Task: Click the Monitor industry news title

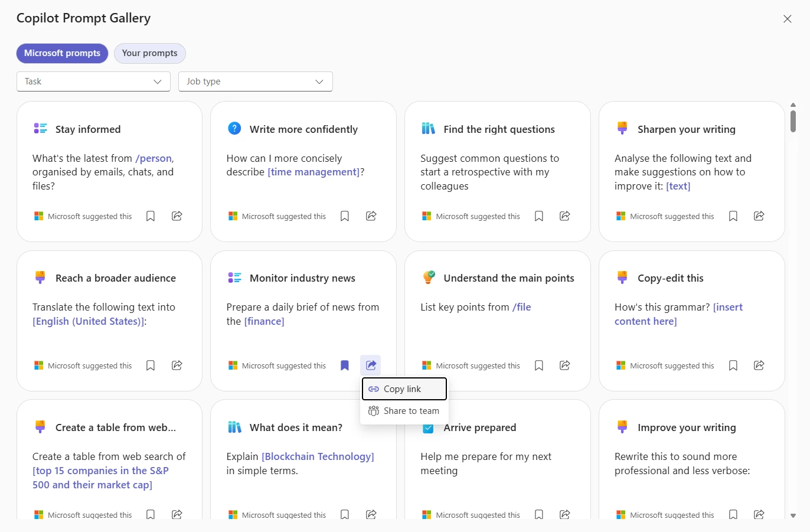Action: pyautogui.click(x=302, y=278)
